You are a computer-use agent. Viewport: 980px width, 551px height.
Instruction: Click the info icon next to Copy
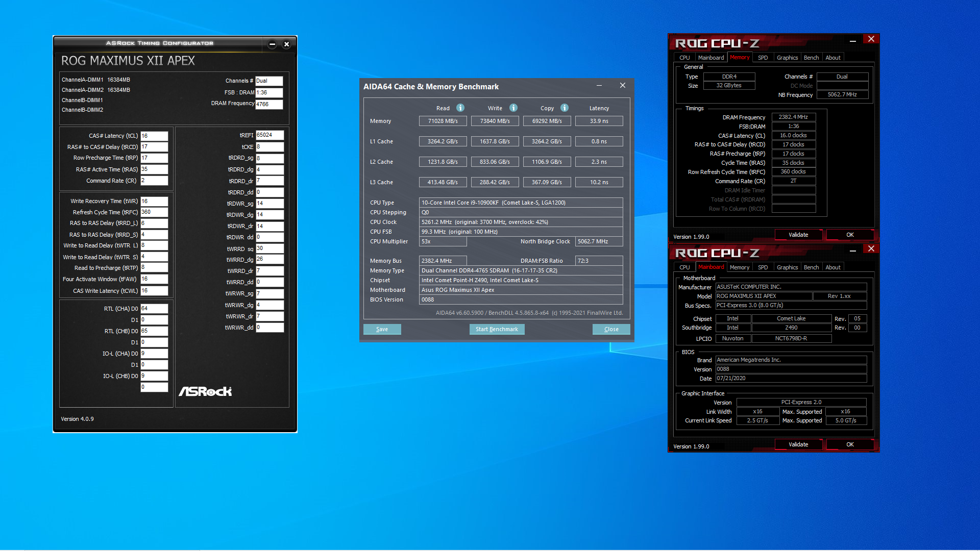click(565, 108)
